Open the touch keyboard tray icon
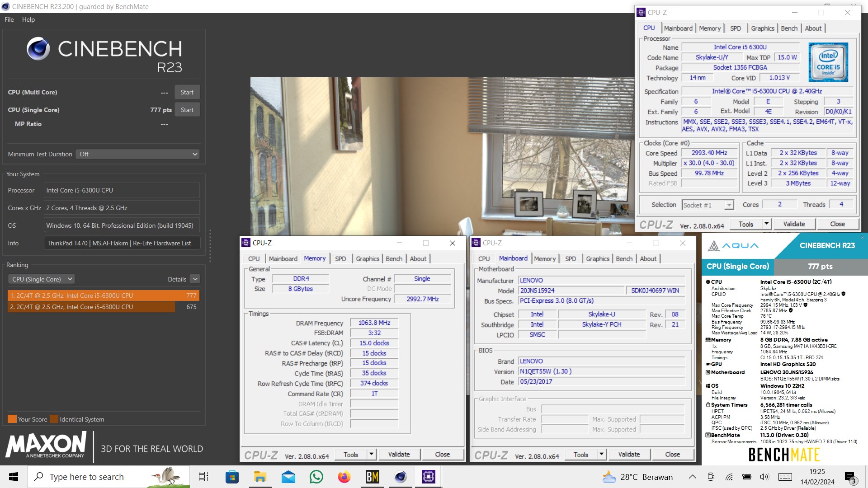The width and height of the screenshot is (868, 488). click(x=785, y=477)
